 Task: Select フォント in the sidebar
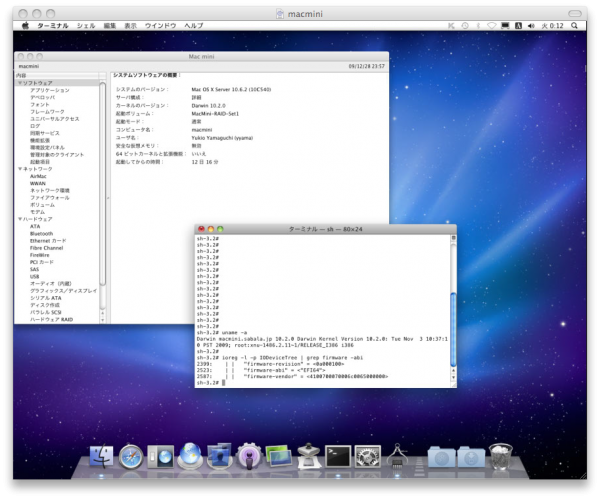click(x=40, y=104)
